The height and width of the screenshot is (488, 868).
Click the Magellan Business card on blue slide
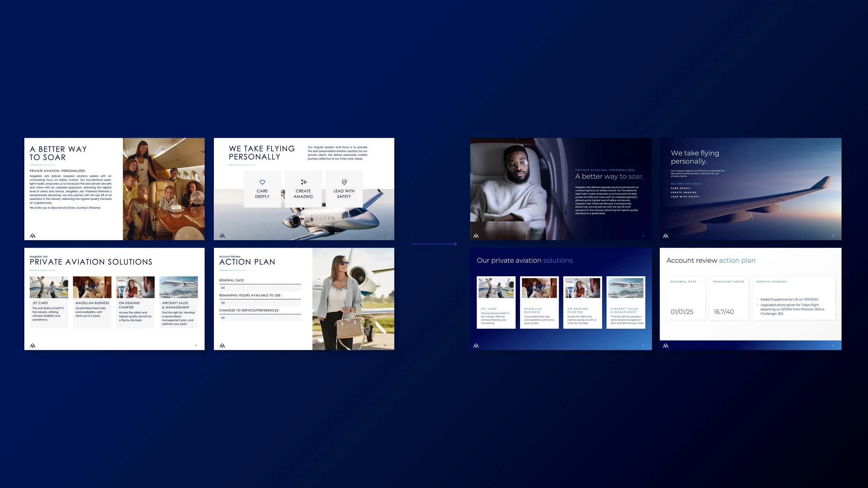point(539,302)
